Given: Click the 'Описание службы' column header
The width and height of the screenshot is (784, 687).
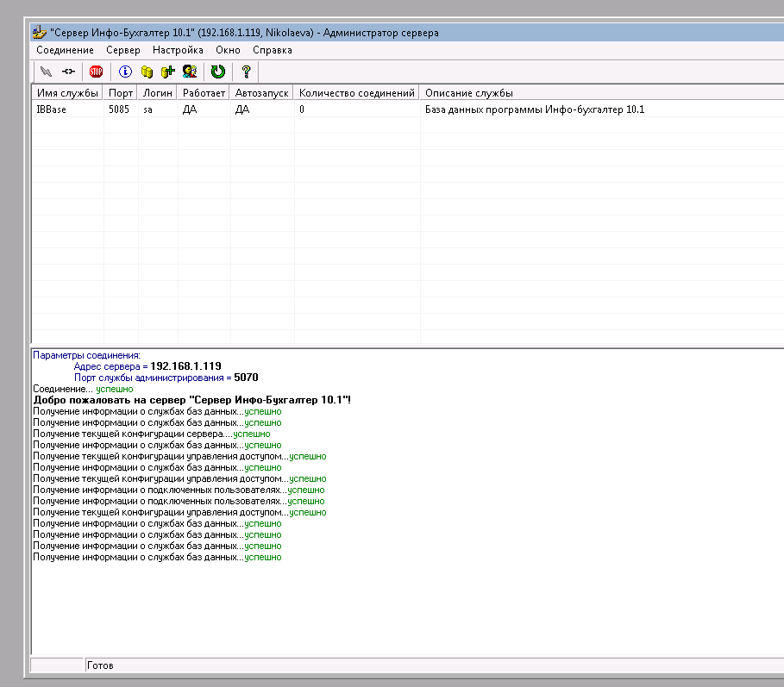Looking at the screenshot, I should point(602,93).
